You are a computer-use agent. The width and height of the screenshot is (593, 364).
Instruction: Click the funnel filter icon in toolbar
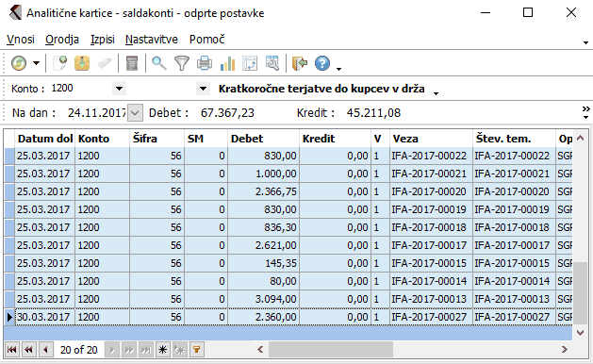point(182,63)
